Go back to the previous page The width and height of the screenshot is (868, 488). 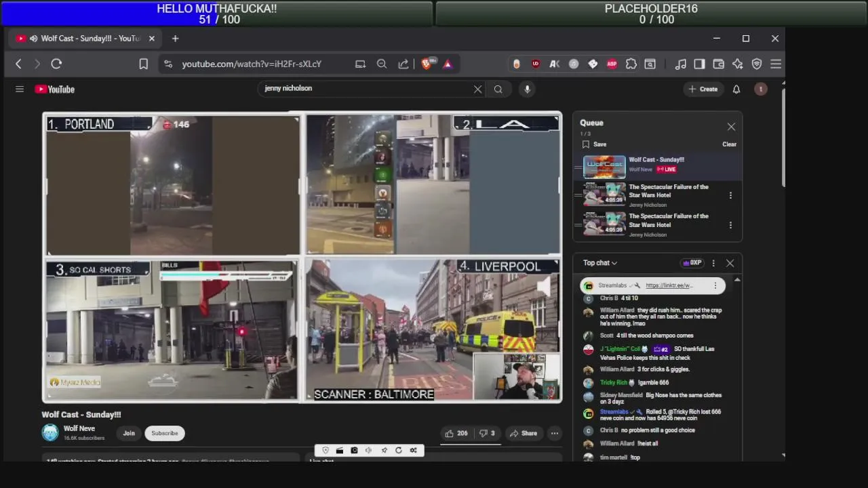pyautogui.click(x=18, y=64)
